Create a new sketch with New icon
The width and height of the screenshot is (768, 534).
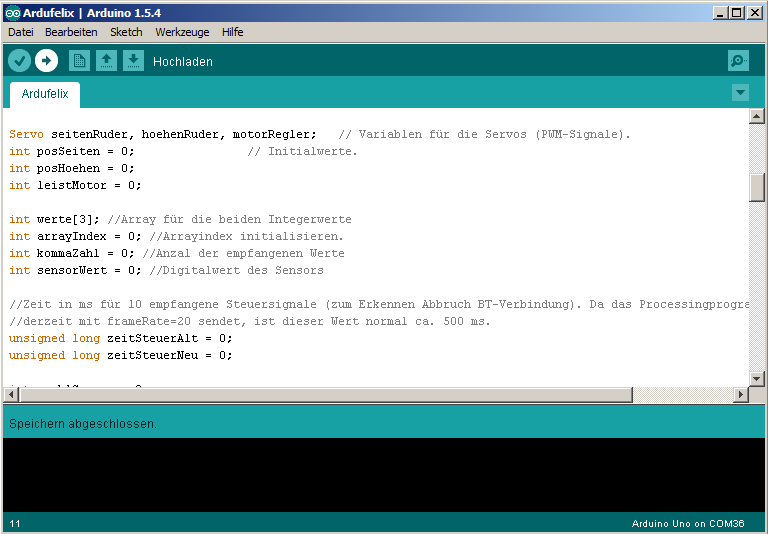coord(79,61)
